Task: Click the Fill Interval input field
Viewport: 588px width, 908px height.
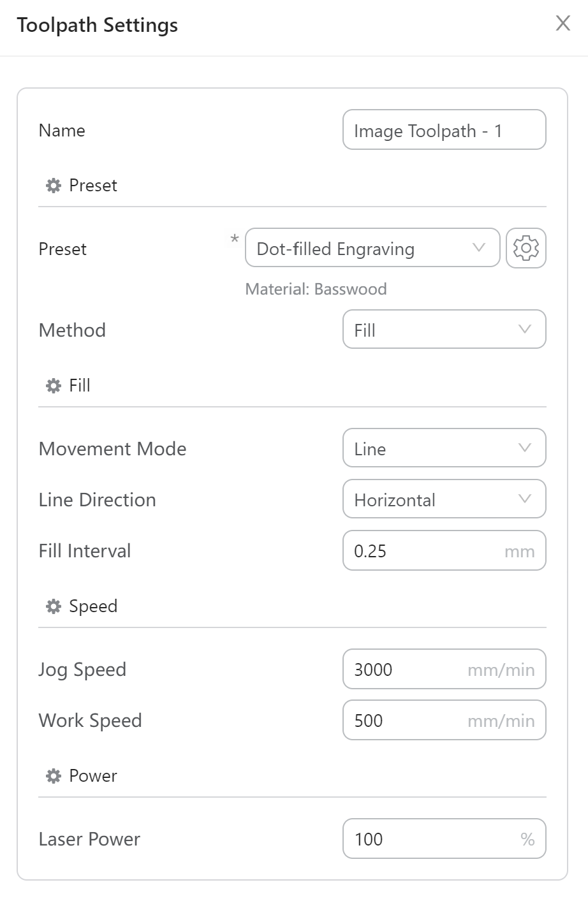Action: [x=445, y=550]
